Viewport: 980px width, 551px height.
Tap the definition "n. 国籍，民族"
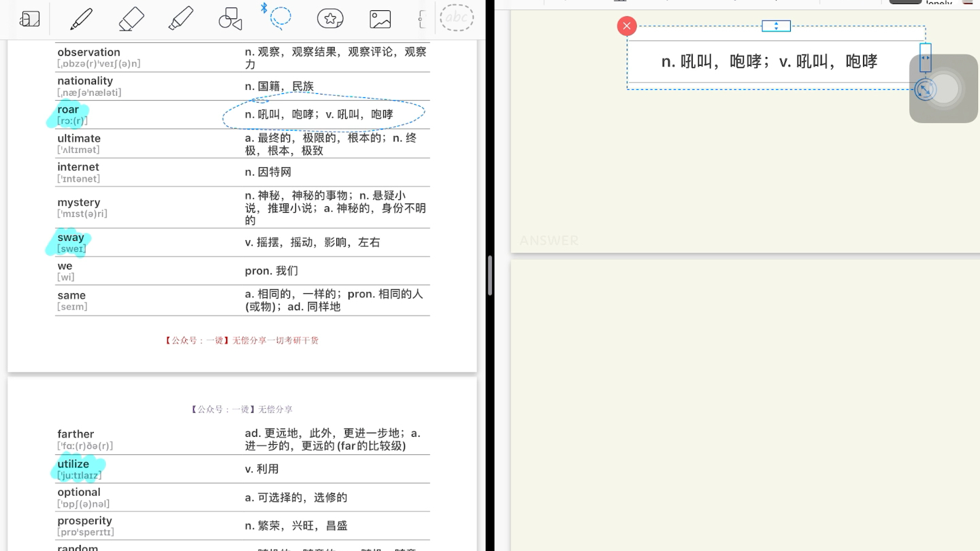coord(279,86)
